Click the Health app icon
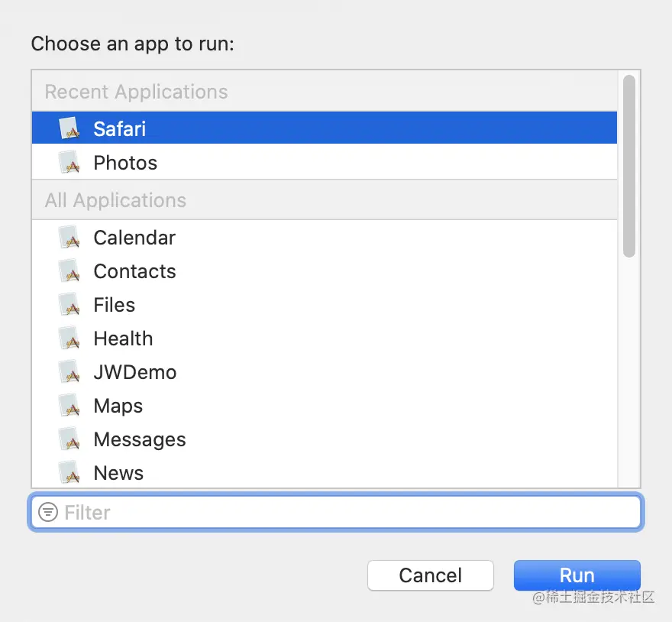The height and width of the screenshot is (622, 672). pos(69,339)
